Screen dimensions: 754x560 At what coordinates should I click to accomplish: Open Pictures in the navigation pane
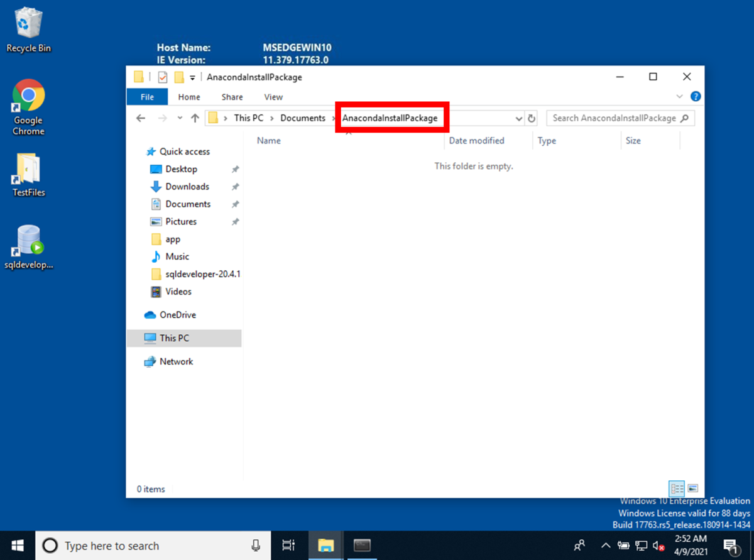point(181,222)
